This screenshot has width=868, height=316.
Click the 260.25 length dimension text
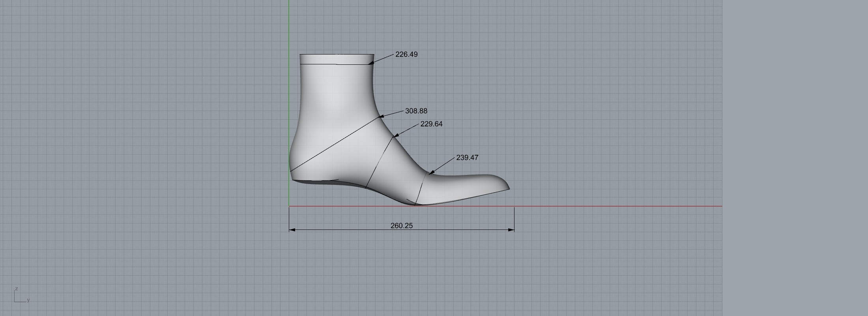[401, 226]
